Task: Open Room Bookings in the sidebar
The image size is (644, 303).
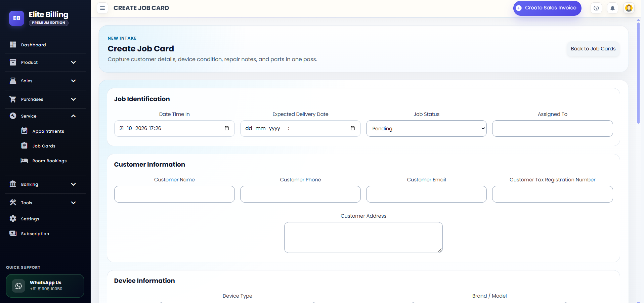Action: point(49,161)
